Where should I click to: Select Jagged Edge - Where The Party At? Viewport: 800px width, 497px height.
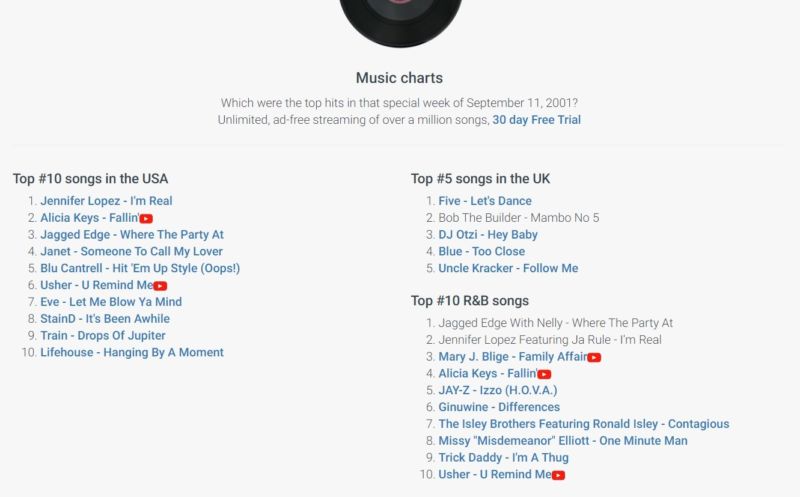pos(132,235)
